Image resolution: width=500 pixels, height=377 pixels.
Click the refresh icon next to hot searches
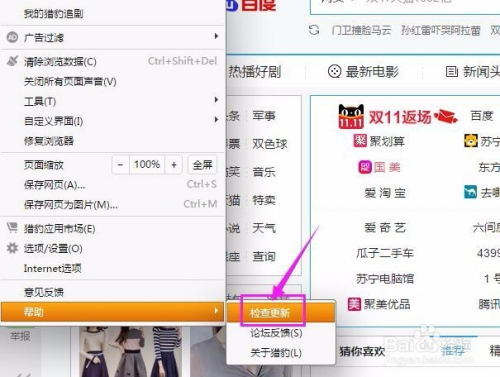tap(314, 30)
